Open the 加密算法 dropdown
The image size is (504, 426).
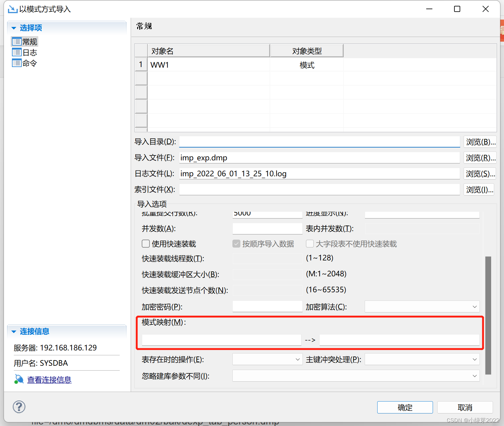[x=475, y=306]
